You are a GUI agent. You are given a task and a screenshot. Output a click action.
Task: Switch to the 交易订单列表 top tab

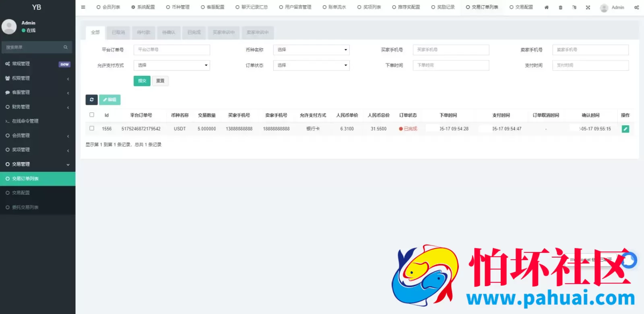pos(482,7)
